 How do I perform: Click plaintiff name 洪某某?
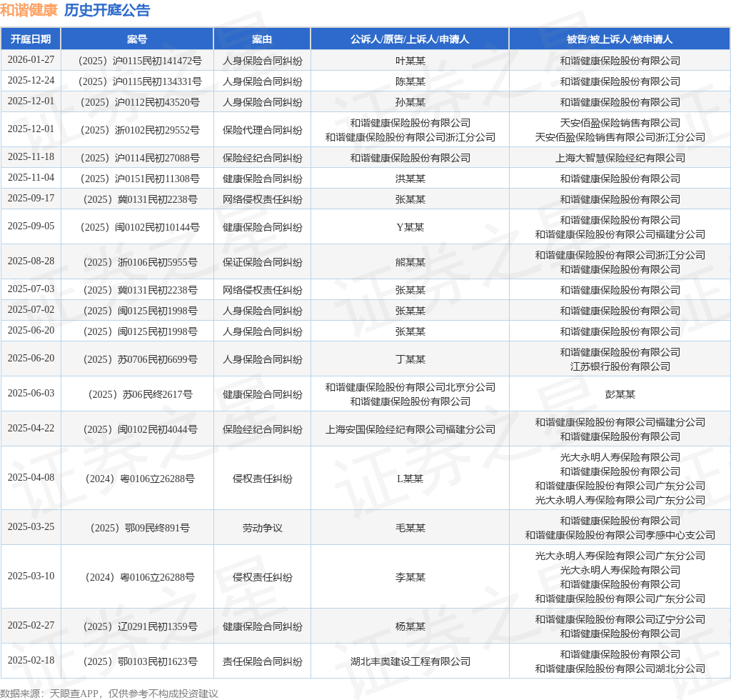click(x=410, y=179)
